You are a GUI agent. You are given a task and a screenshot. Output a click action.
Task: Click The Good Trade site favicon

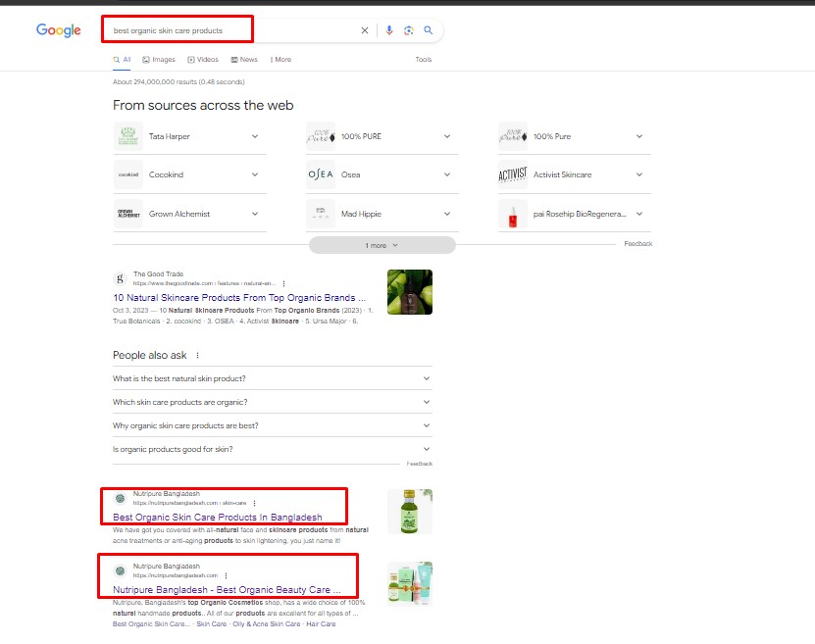tap(120, 279)
